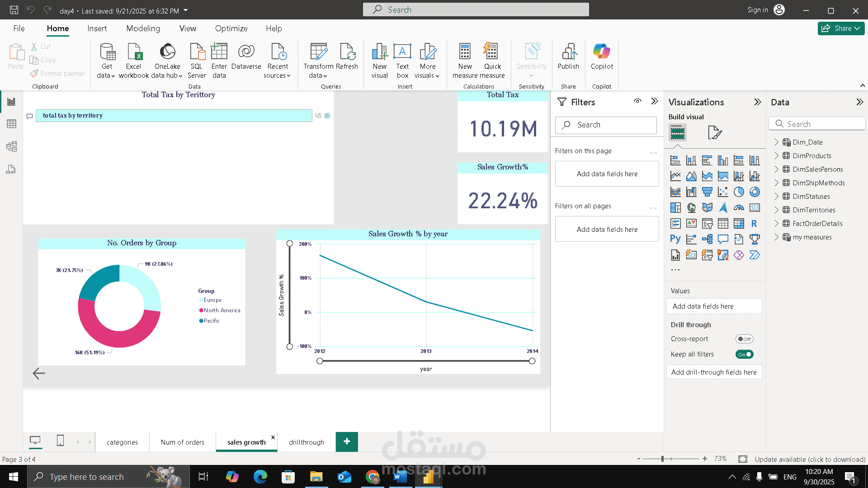Click the Transform data icon
The height and width of the screenshot is (488, 868).
[x=318, y=52]
